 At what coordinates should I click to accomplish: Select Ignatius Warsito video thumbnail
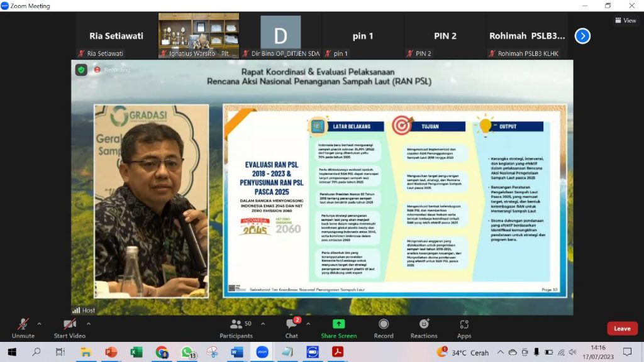[x=199, y=36]
